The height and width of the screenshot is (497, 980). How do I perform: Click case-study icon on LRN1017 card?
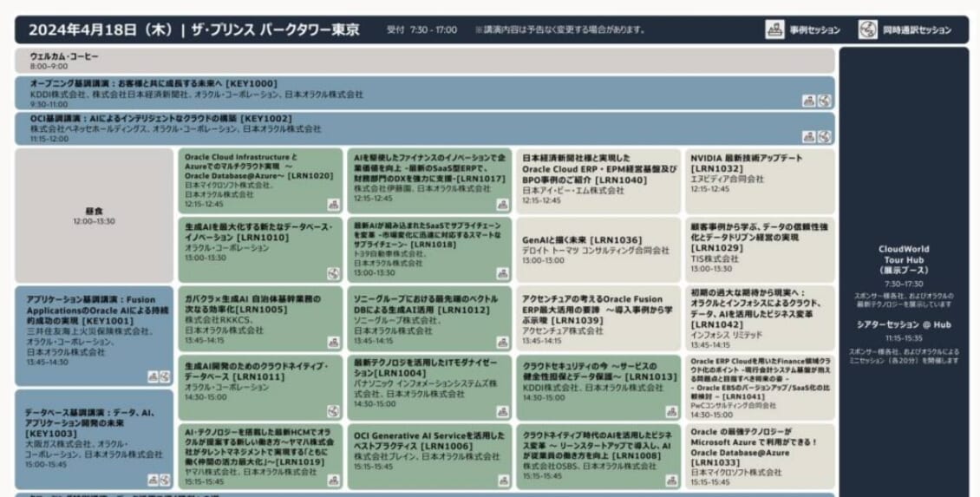point(502,205)
